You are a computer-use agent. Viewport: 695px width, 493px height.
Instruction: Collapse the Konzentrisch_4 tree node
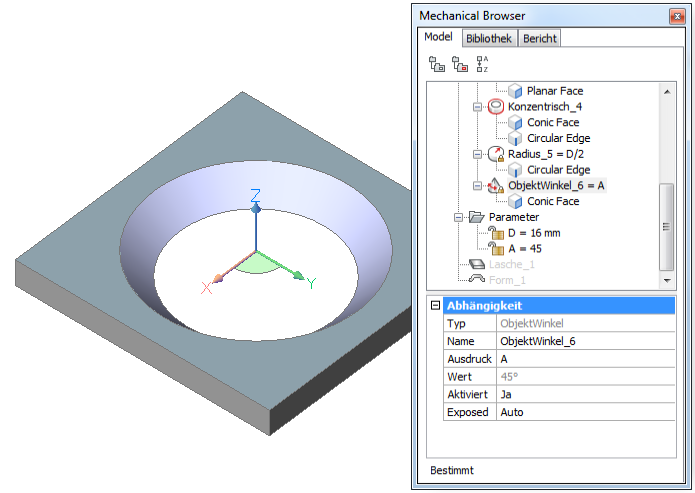pyautogui.click(x=478, y=107)
